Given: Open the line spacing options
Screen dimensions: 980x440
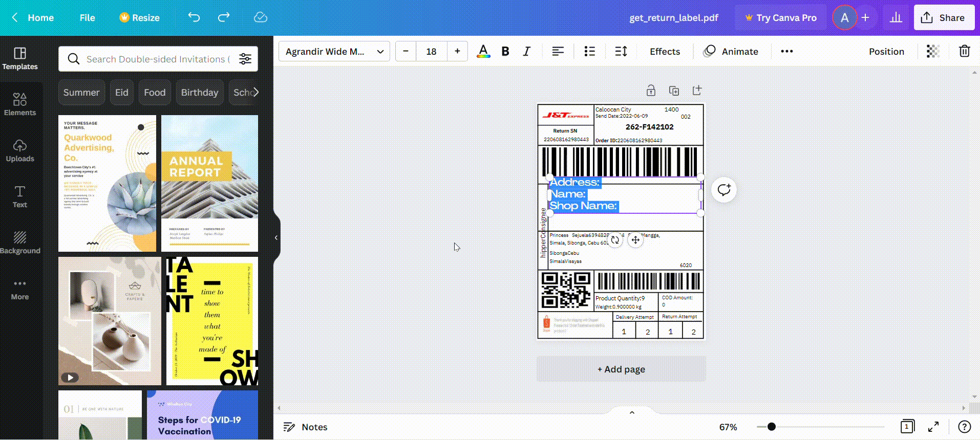Looking at the screenshot, I should pyautogui.click(x=621, y=51).
